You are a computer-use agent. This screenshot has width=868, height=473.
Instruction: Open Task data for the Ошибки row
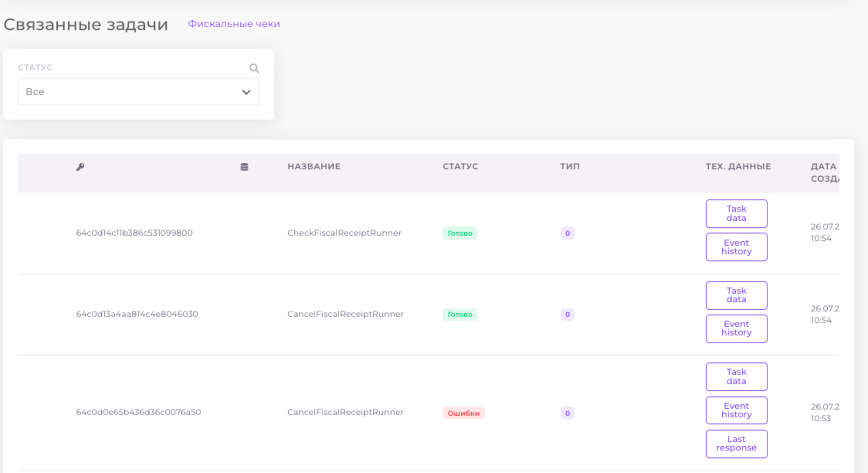click(736, 376)
